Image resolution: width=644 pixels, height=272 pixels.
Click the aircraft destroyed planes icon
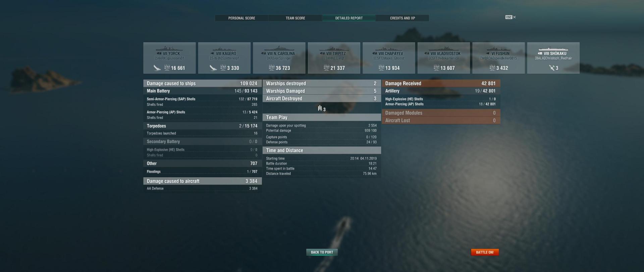(x=320, y=108)
